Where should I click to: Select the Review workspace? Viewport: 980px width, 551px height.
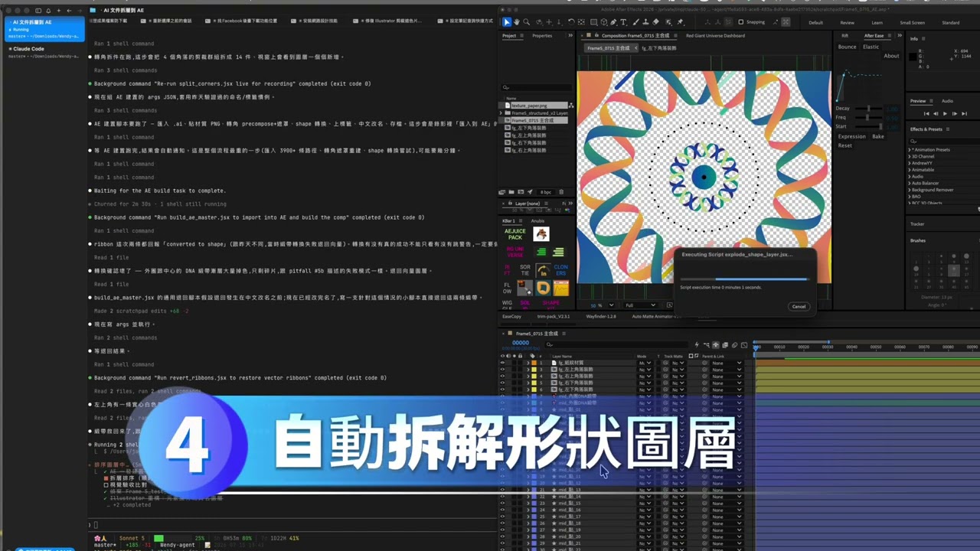pos(847,22)
